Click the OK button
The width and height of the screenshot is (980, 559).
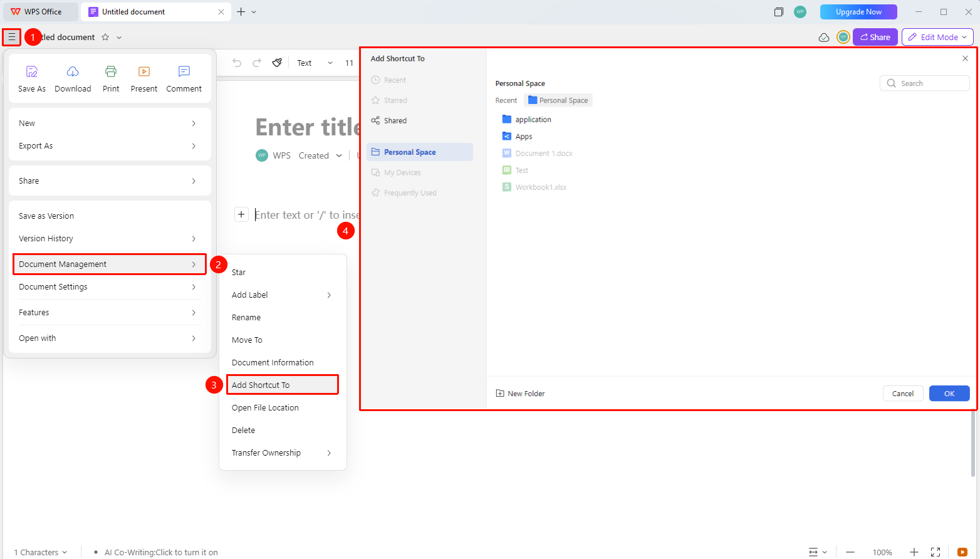pos(949,394)
